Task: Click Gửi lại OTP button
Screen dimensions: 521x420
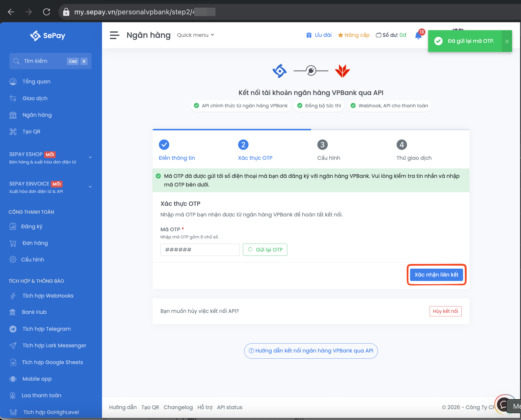Action: pyautogui.click(x=265, y=250)
